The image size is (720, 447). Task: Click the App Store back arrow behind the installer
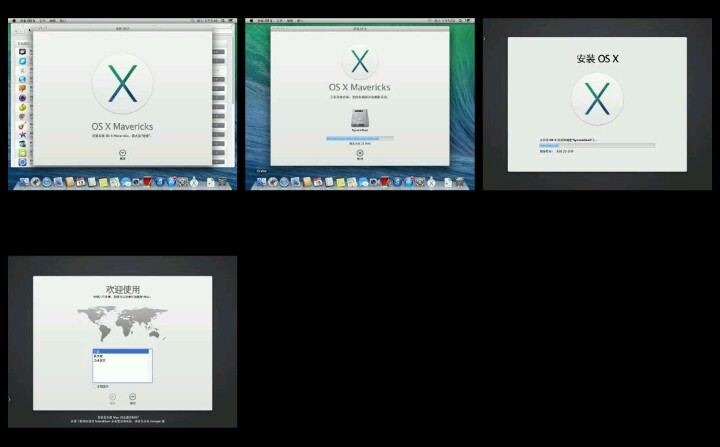pyautogui.click(x=17, y=31)
